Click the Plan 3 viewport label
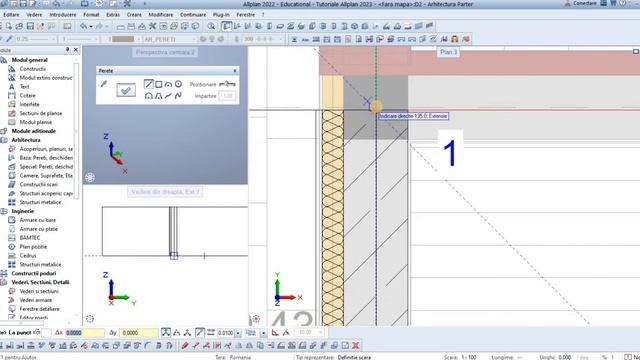The height and width of the screenshot is (360, 640). (x=448, y=52)
